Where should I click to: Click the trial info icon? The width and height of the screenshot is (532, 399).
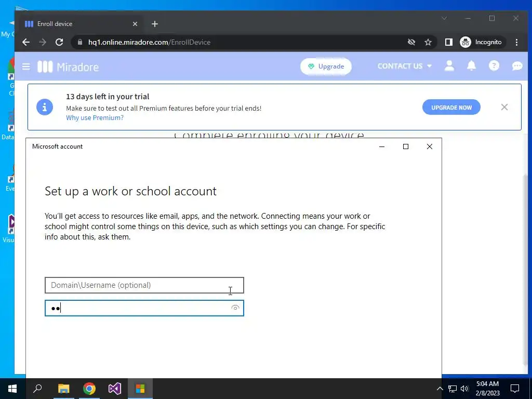pyautogui.click(x=45, y=107)
